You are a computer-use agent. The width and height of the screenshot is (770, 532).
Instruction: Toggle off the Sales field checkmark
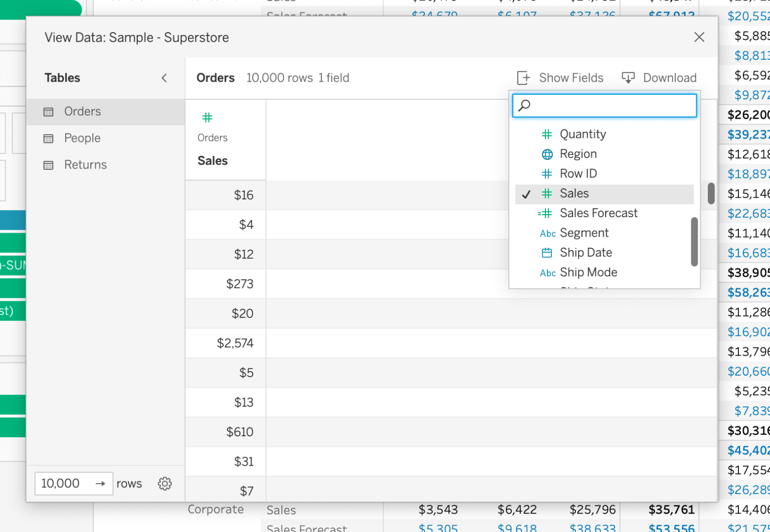[x=526, y=194]
